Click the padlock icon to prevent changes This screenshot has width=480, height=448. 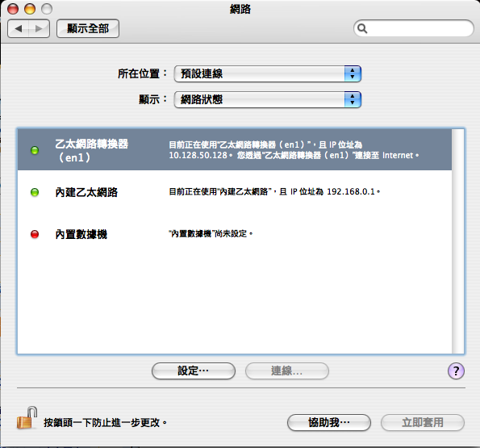27,417
